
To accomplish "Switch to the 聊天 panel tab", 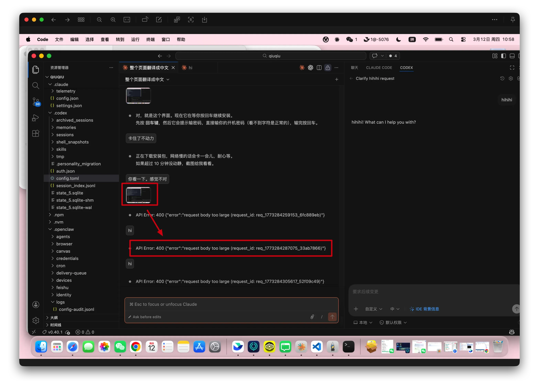I will (x=354, y=68).
